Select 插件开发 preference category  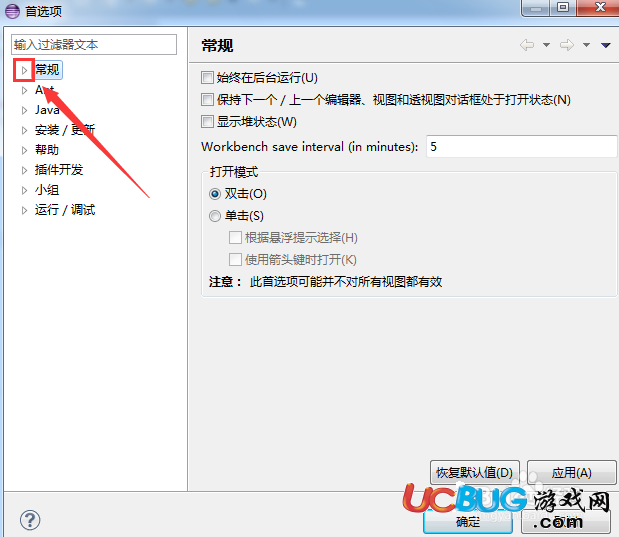coord(59,170)
